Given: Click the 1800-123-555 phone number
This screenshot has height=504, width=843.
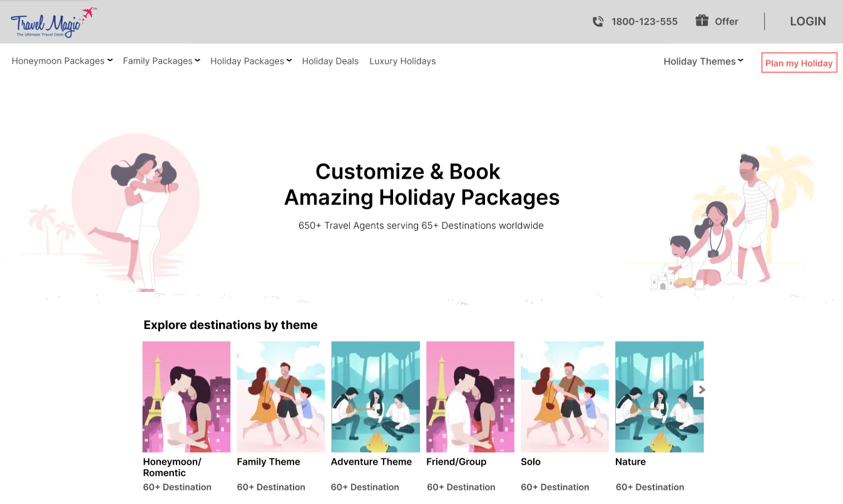Looking at the screenshot, I should coord(644,21).
